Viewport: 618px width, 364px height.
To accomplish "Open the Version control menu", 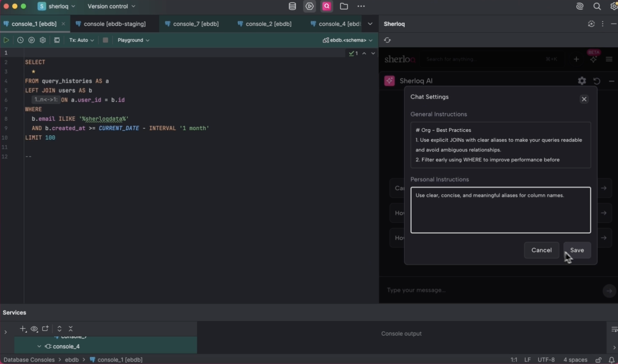I will tap(111, 6).
